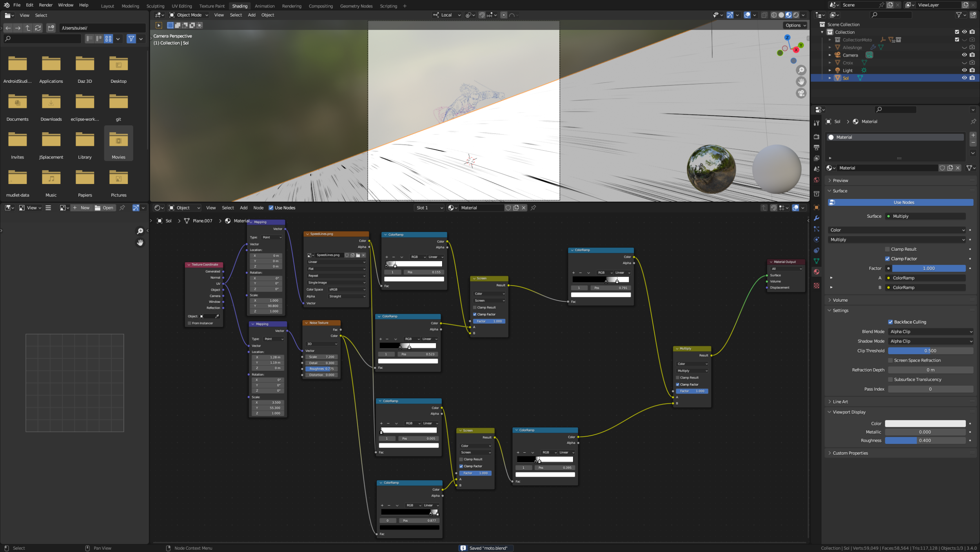Hide the Light object with its eye icon
The image size is (980, 552).
click(x=964, y=70)
